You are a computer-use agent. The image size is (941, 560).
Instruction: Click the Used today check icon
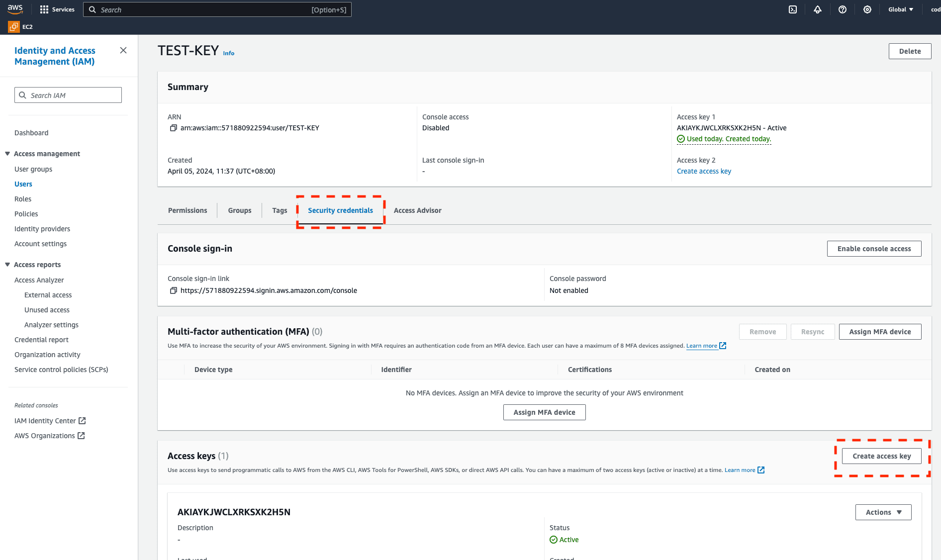pos(681,139)
